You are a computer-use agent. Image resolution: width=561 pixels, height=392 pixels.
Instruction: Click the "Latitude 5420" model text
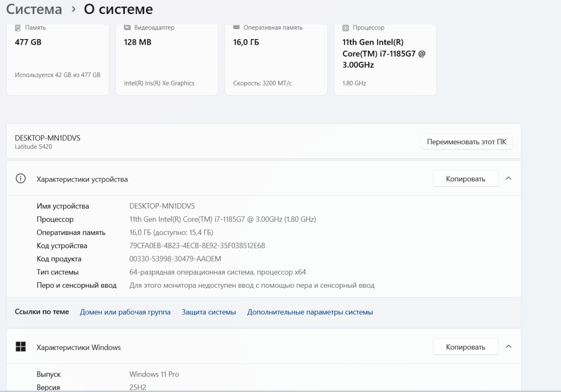[33, 146]
